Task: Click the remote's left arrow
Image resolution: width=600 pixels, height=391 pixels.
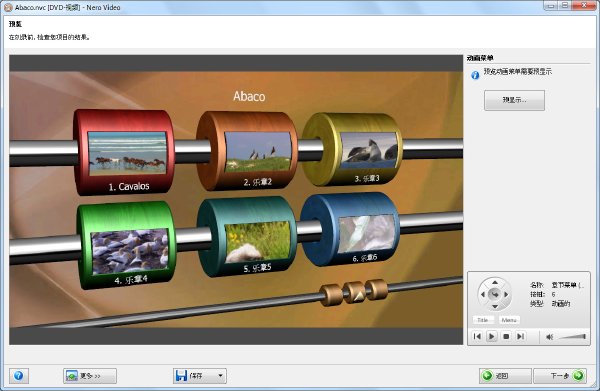Action: [483, 294]
